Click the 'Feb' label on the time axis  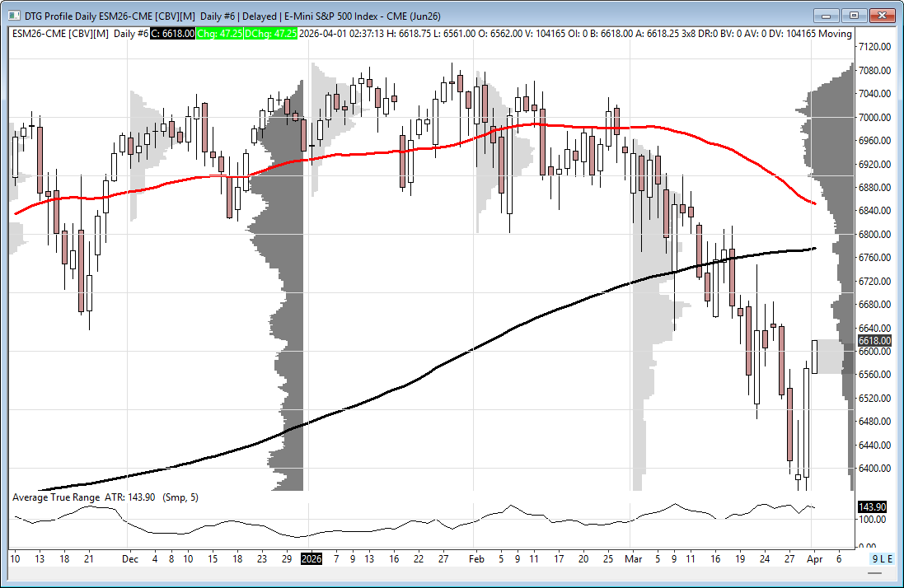[x=475, y=558]
